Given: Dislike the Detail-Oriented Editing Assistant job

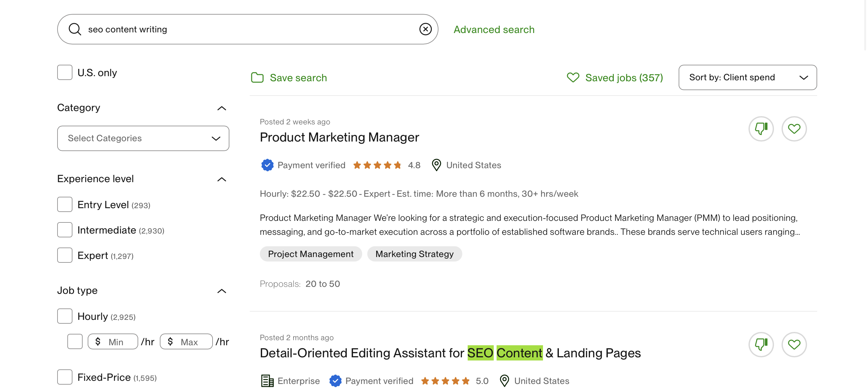Looking at the screenshot, I should coord(761,345).
